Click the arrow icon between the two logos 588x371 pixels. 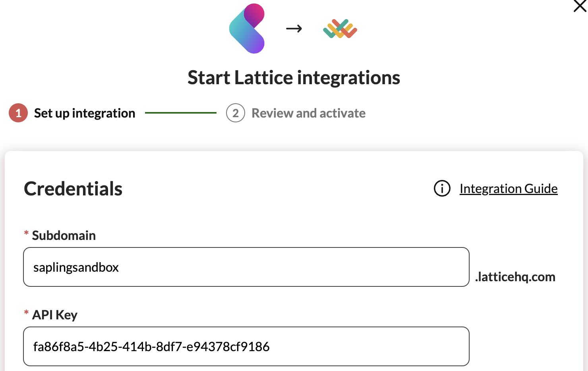294,29
